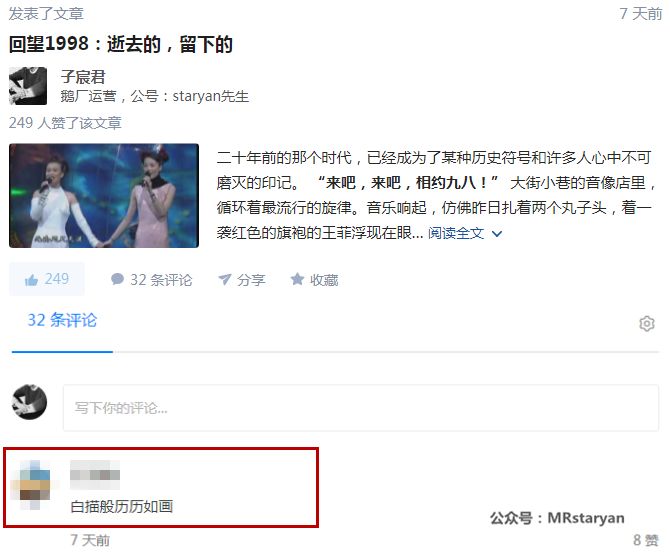Open the 32 条评论 tab
This screenshot has width=670, height=559.
62,320
